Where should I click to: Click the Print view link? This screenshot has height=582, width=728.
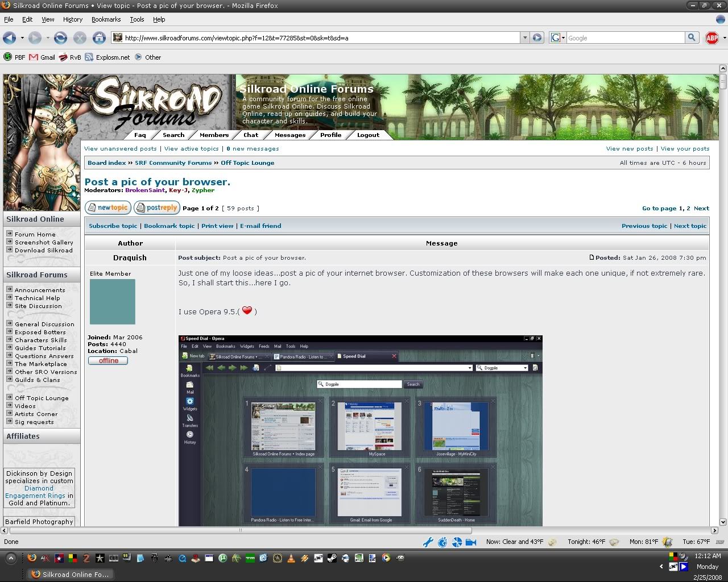[x=217, y=226]
